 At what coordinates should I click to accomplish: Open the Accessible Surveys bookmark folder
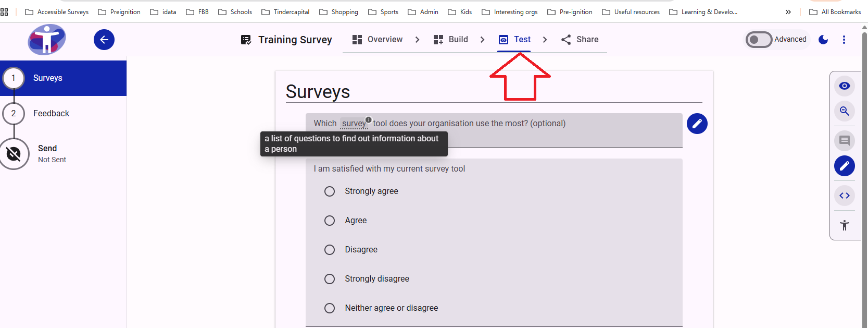57,12
